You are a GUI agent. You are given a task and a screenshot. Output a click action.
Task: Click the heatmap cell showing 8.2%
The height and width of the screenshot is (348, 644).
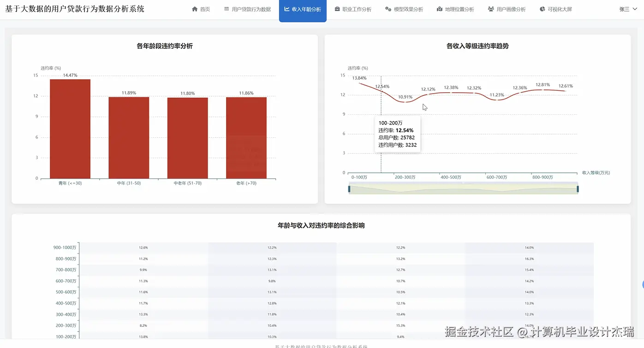click(x=143, y=326)
